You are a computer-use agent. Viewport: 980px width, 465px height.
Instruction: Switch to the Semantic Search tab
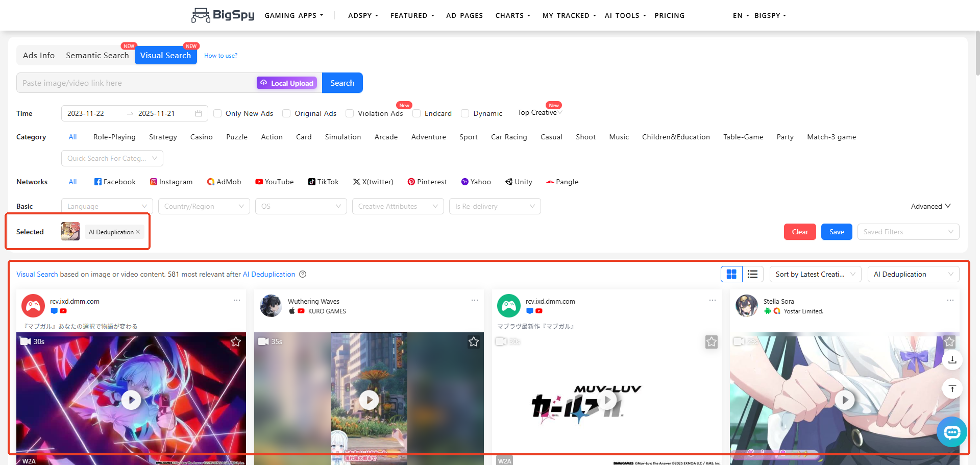coord(97,55)
